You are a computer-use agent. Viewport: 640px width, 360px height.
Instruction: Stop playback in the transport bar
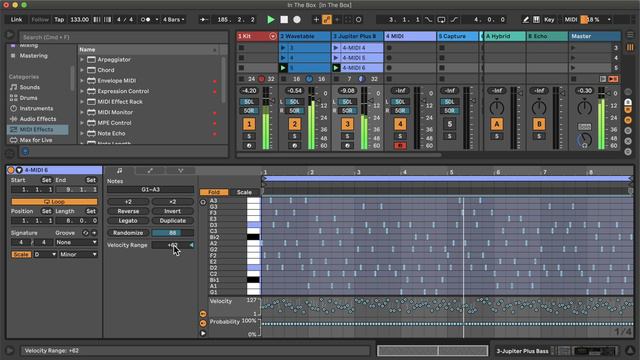[284, 19]
